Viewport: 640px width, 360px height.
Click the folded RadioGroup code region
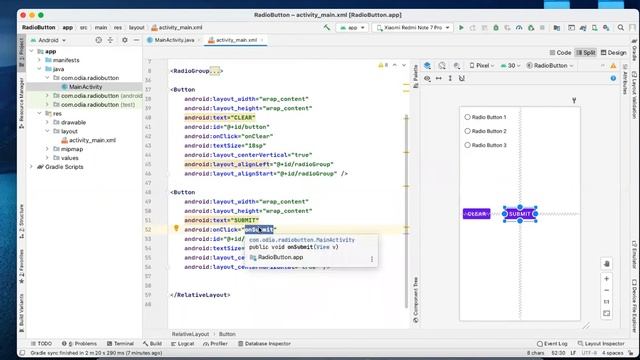(x=215, y=71)
